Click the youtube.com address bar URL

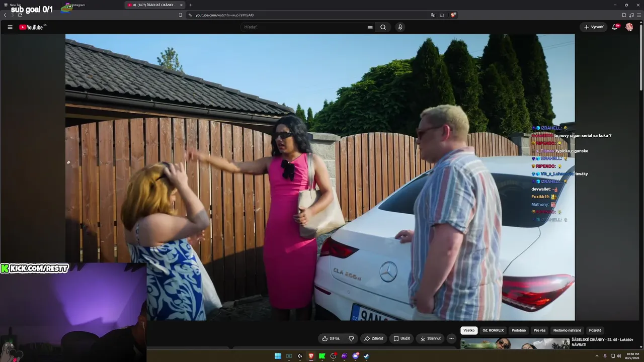coord(224,15)
